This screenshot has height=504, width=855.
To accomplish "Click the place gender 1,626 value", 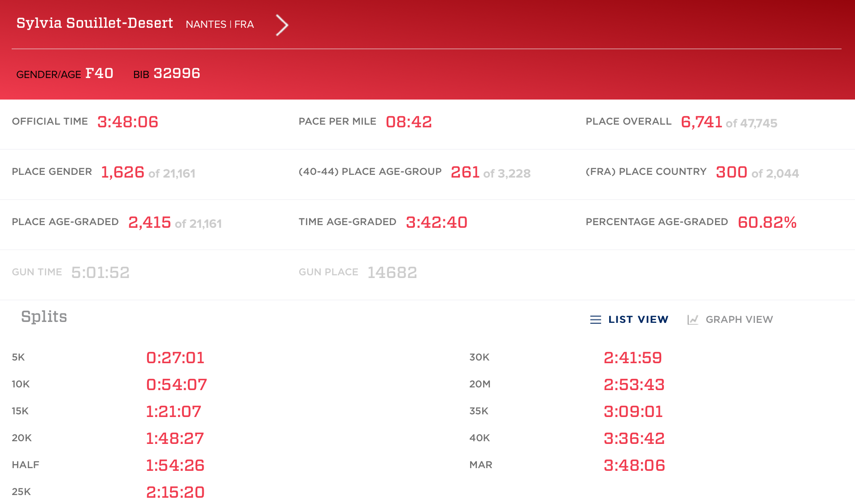I will point(122,172).
